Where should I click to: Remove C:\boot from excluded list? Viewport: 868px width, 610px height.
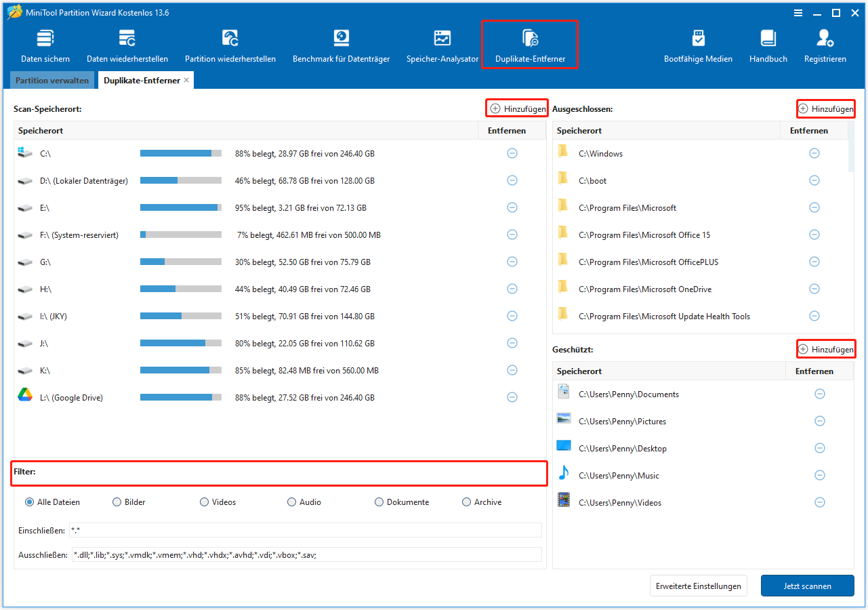(814, 180)
